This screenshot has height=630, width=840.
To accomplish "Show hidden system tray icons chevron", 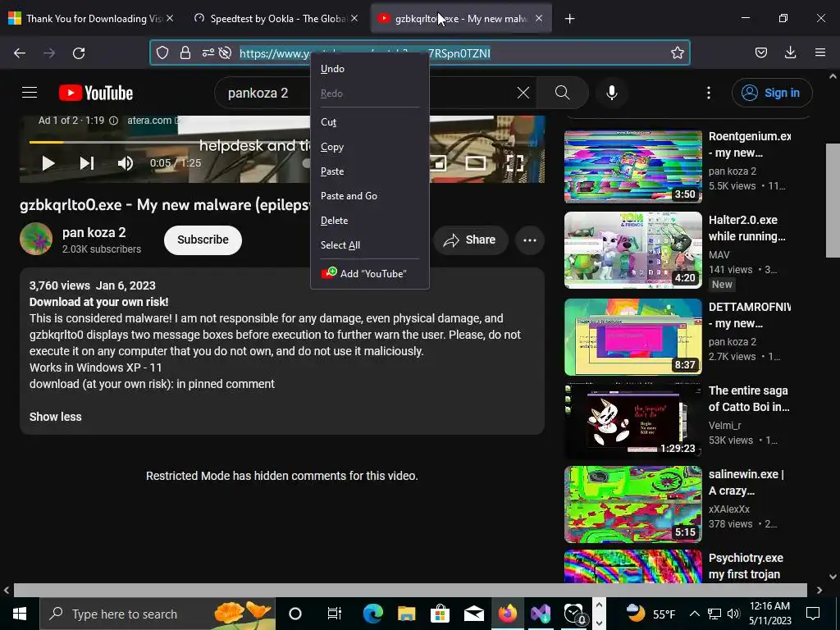I will [694, 614].
